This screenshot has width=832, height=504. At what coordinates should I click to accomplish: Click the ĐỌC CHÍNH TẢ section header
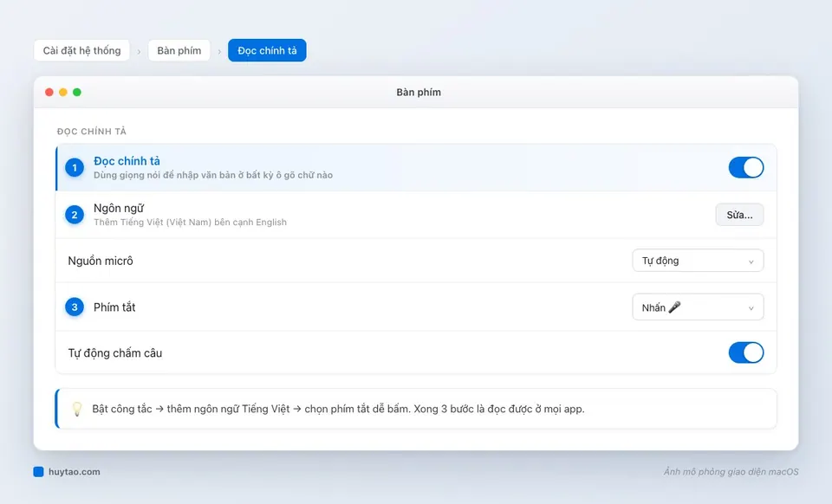(92, 131)
